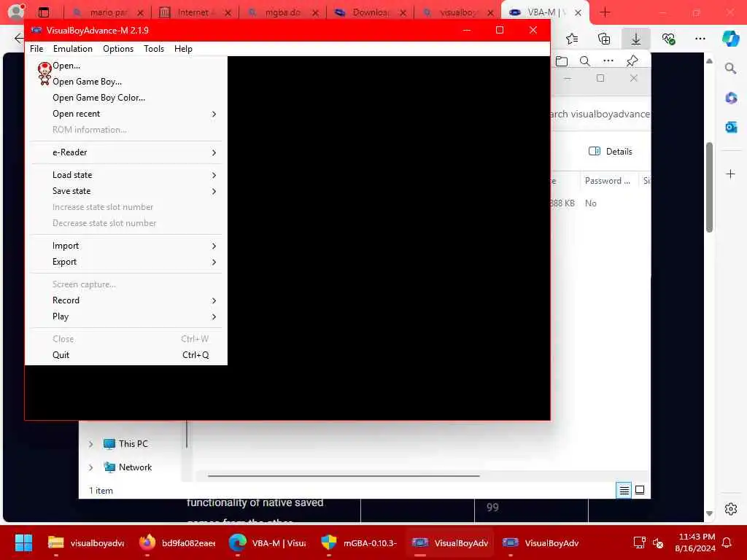Open Outlook icon in Edge sidebar
747x560 pixels.
click(730, 127)
